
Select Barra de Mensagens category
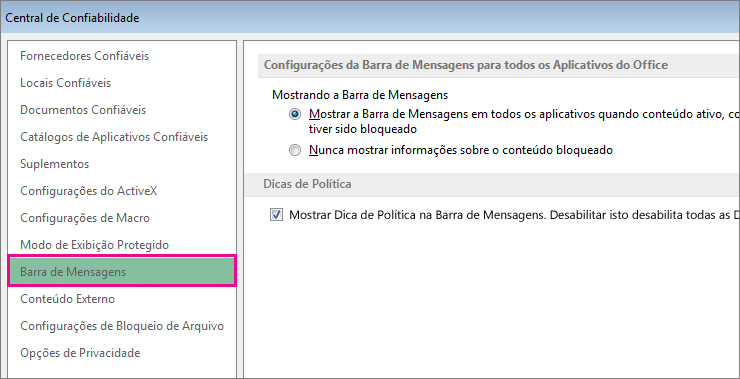pos(122,272)
